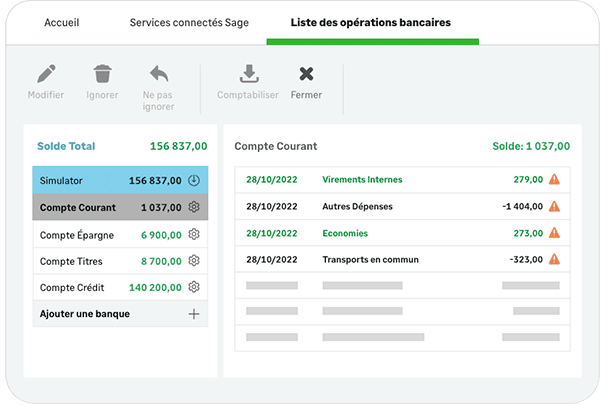Open the Compte Épargne gear settings

(x=194, y=234)
